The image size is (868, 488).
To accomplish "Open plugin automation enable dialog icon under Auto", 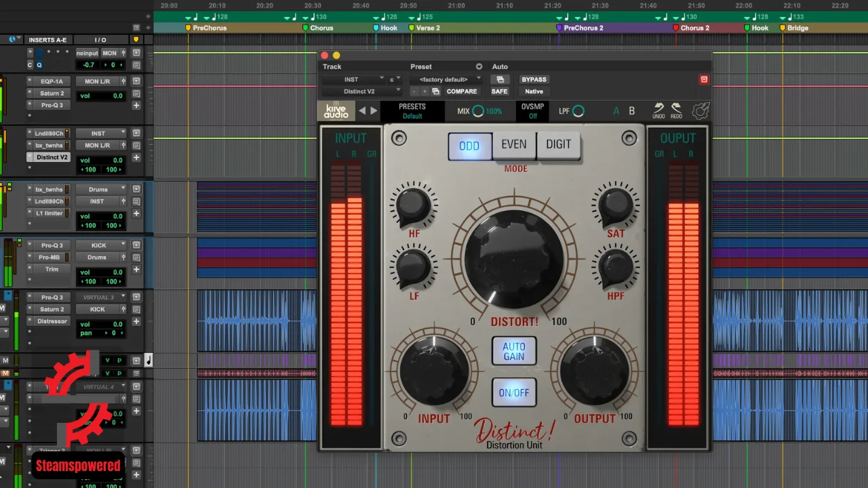I will pyautogui.click(x=500, y=79).
